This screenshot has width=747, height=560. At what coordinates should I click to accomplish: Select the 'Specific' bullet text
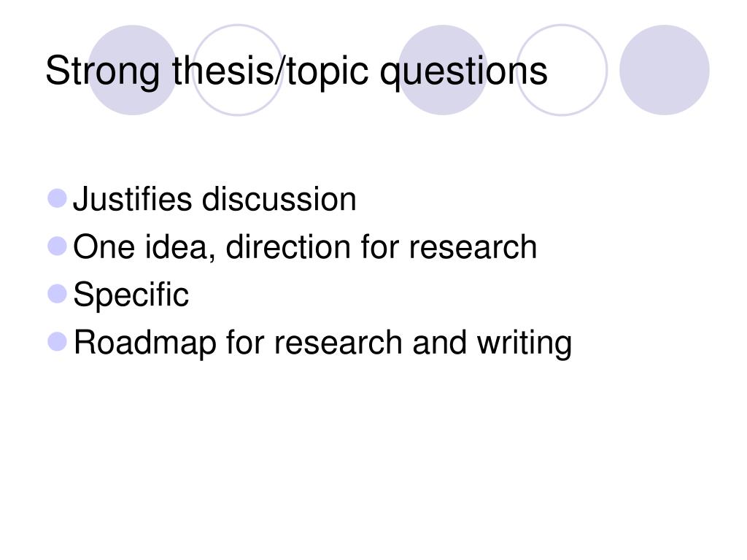tap(131, 295)
